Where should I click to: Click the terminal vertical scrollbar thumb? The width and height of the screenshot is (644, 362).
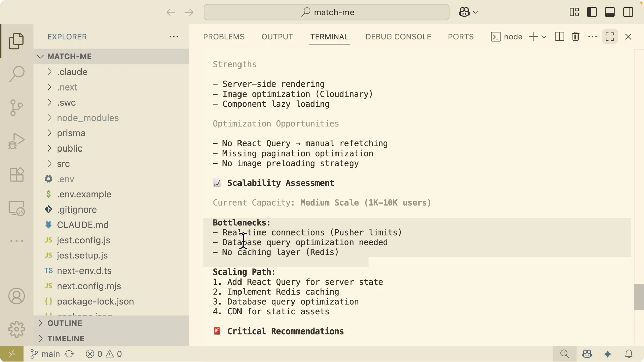[639, 297]
